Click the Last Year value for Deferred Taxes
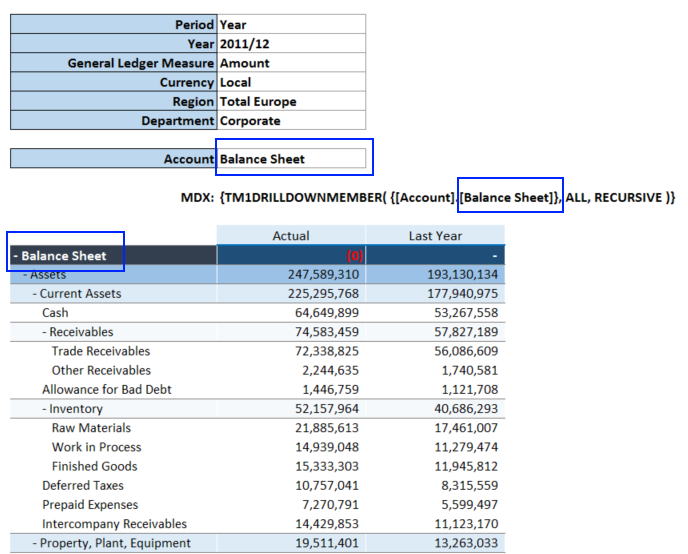This screenshot has width=688, height=554. coord(468,486)
